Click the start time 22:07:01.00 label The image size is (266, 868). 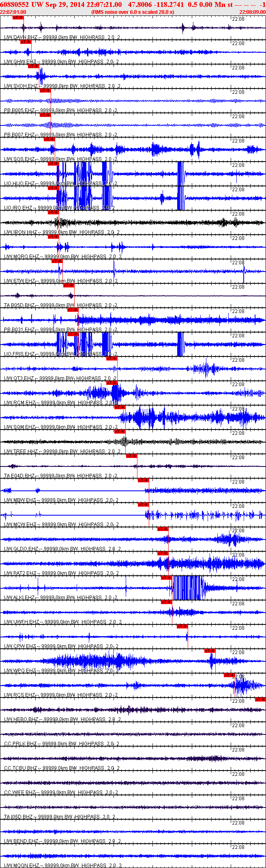(x=13, y=12)
